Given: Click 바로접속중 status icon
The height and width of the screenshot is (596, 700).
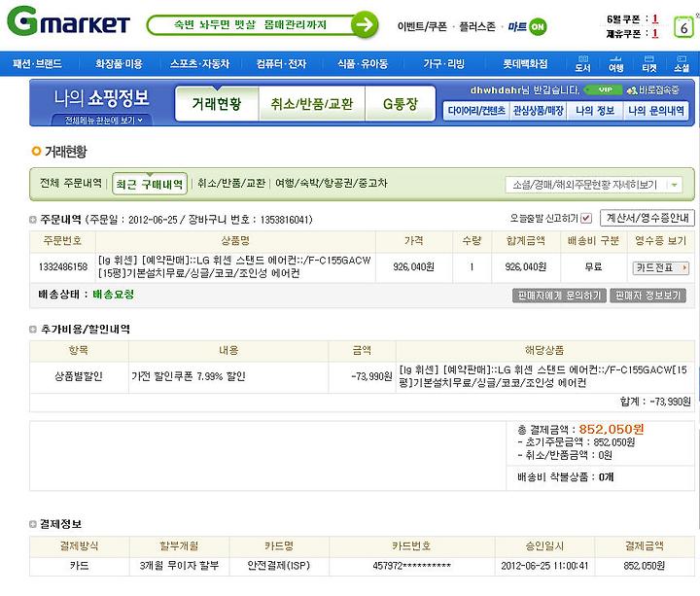Looking at the screenshot, I should [652, 90].
